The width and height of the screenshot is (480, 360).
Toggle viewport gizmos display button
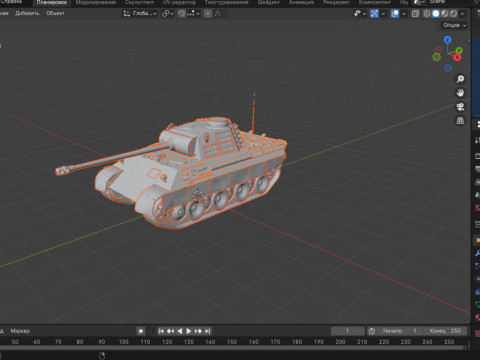coord(374,13)
